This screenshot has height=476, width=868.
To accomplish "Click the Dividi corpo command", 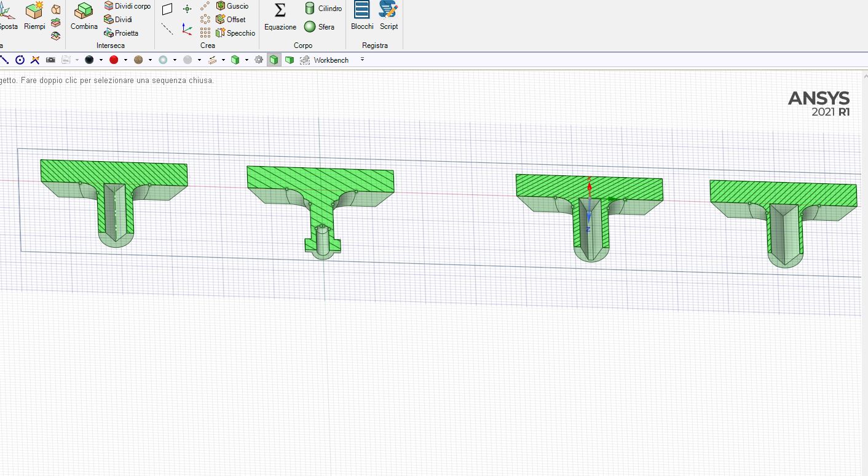I will coord(127,6).
